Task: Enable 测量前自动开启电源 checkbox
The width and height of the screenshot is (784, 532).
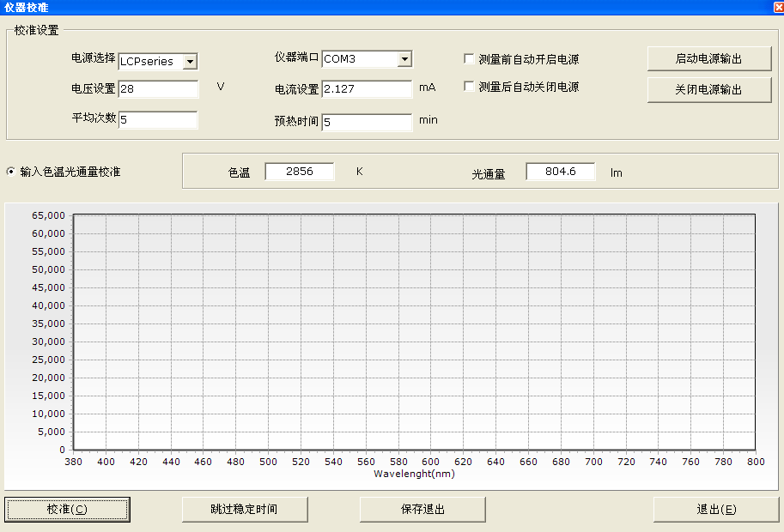Action: point(469,59)
